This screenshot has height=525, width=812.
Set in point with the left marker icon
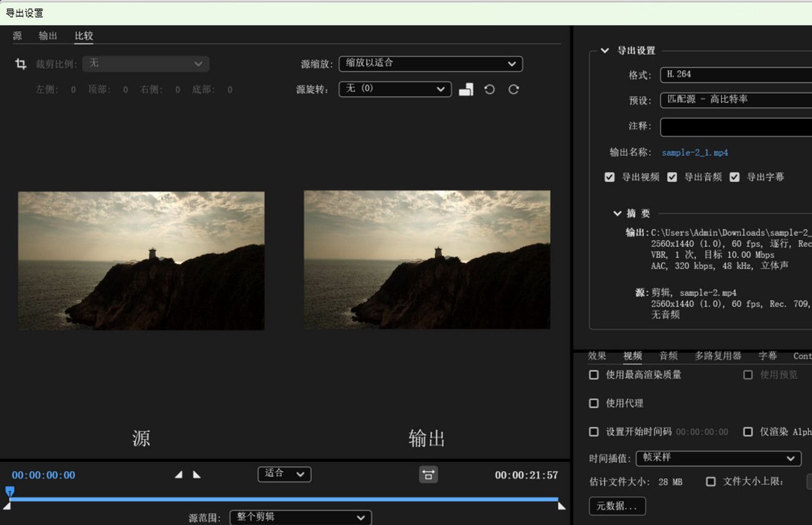(x=179, y=474)
